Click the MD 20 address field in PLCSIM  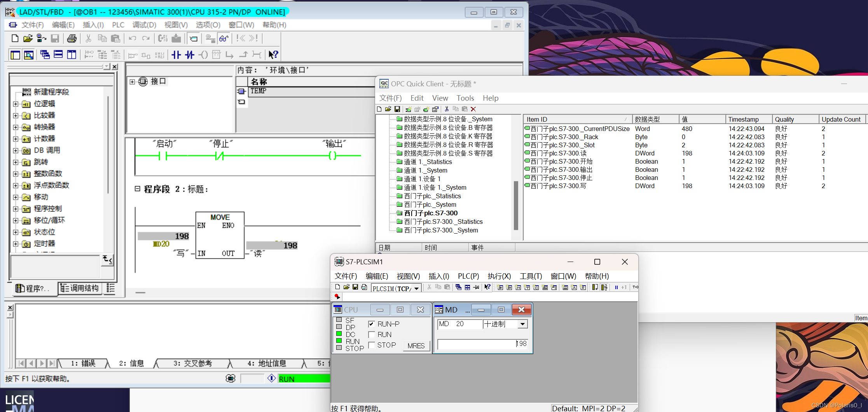tap(460, 324)
